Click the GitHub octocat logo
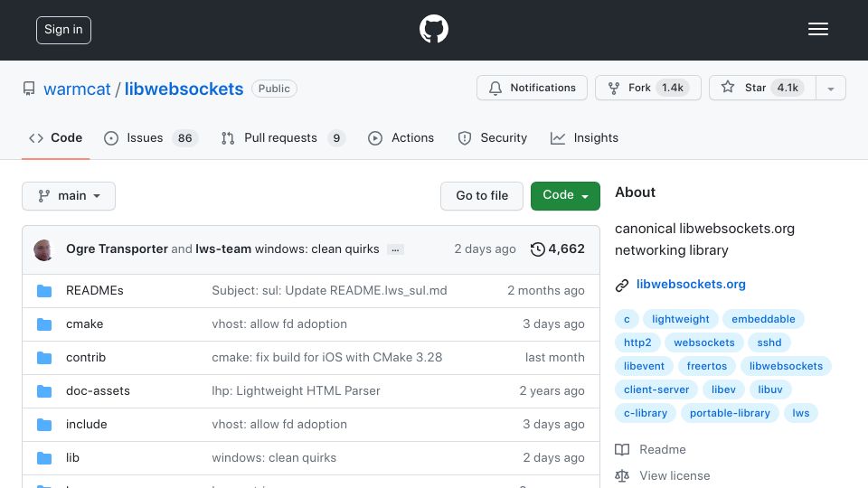This screenshot has height=488, width=868. [433, 29]
